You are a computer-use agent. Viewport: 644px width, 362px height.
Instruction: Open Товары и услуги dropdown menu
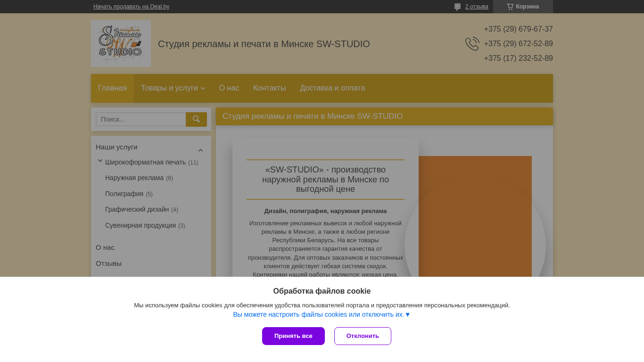(173, 88)
